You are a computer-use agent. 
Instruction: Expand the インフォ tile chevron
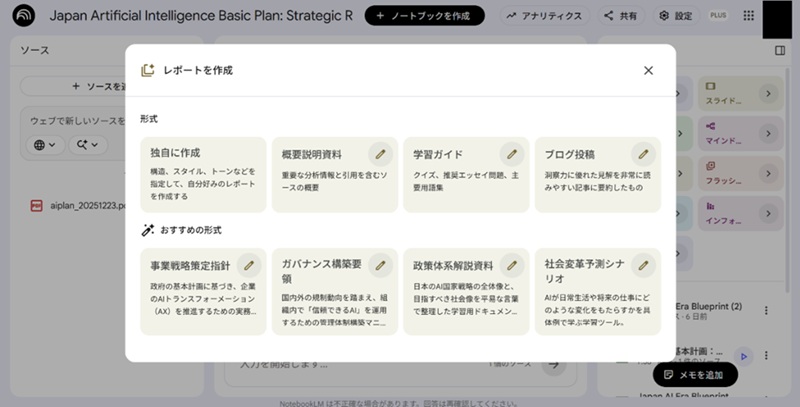(768, 213)
